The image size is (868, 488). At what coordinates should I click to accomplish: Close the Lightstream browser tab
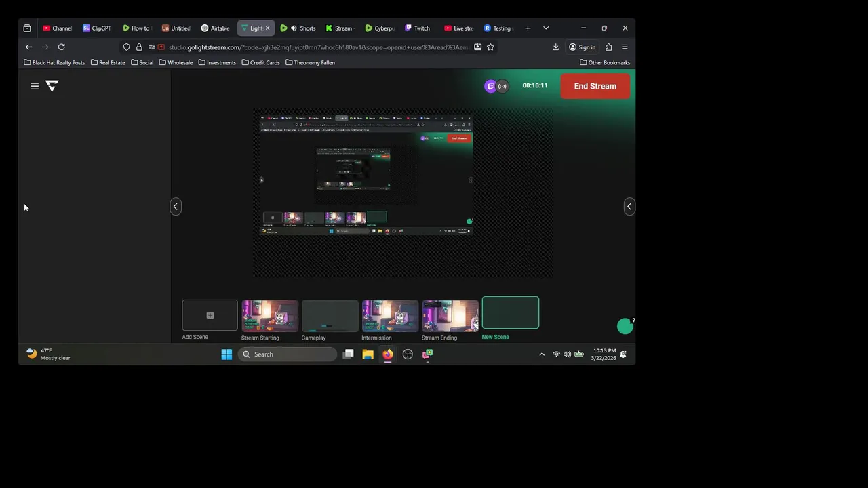pos(267,28)
